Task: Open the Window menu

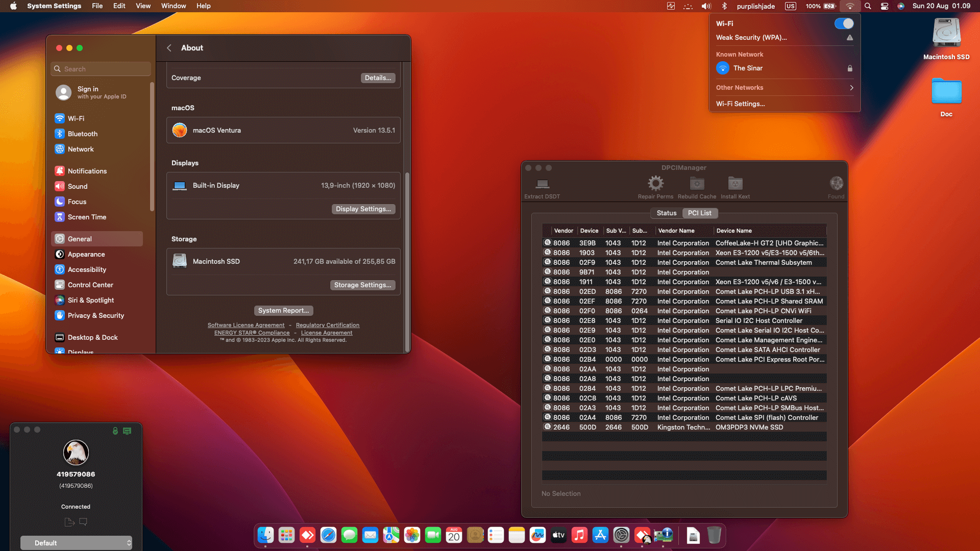Action: click(174, 6)
